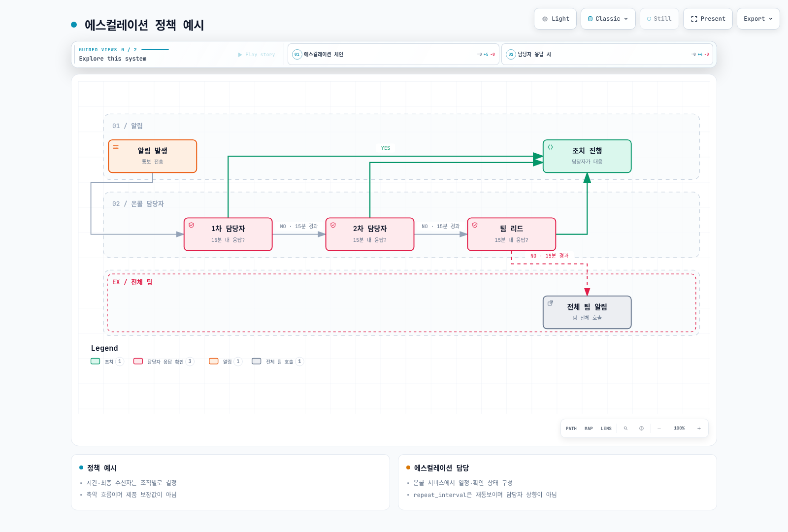Click NO · 15분 경과 label after 1차 담당자
Image resolution: width=788 pixels, height=532 pixels.
pos(299,227)
